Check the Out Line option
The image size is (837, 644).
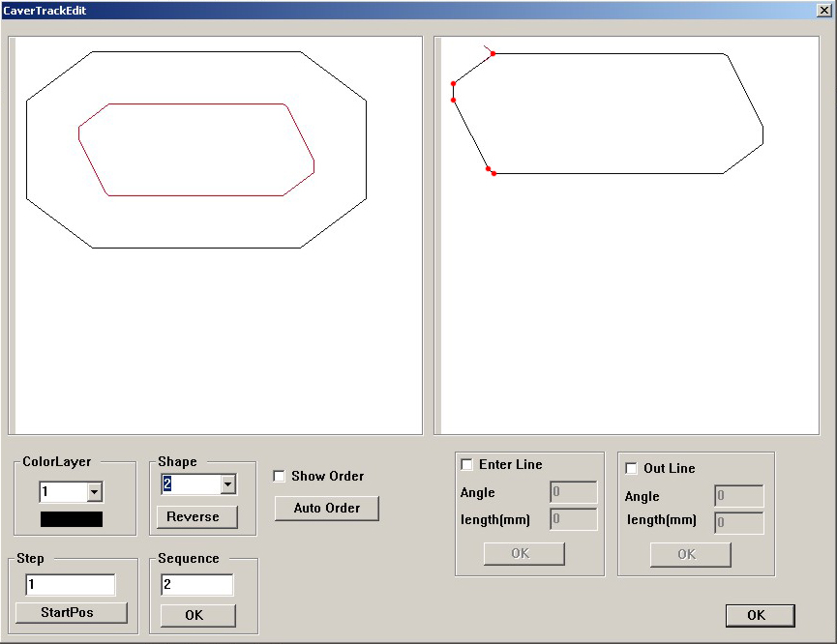(x=632, y=468)
